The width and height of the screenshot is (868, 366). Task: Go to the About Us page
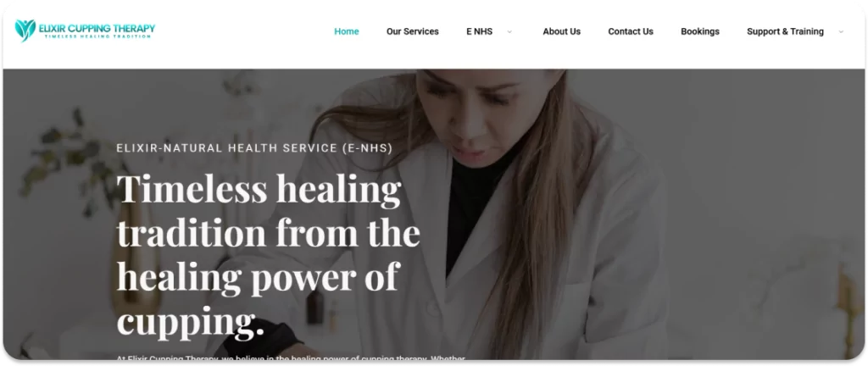coord(561,31)
